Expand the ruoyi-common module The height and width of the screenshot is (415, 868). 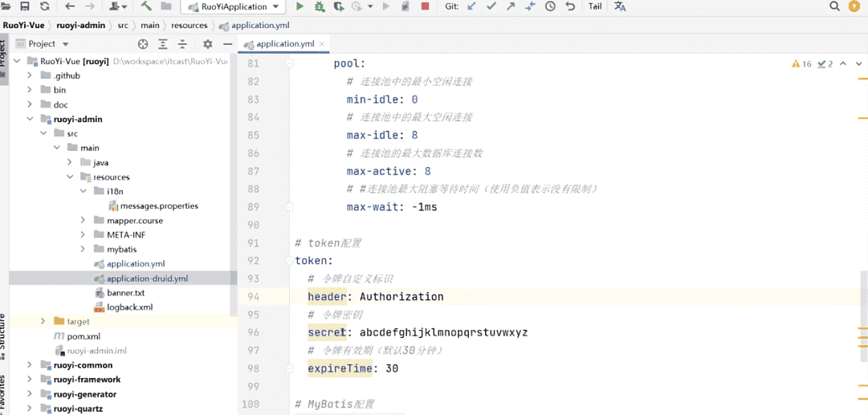[x=30, y=365]
